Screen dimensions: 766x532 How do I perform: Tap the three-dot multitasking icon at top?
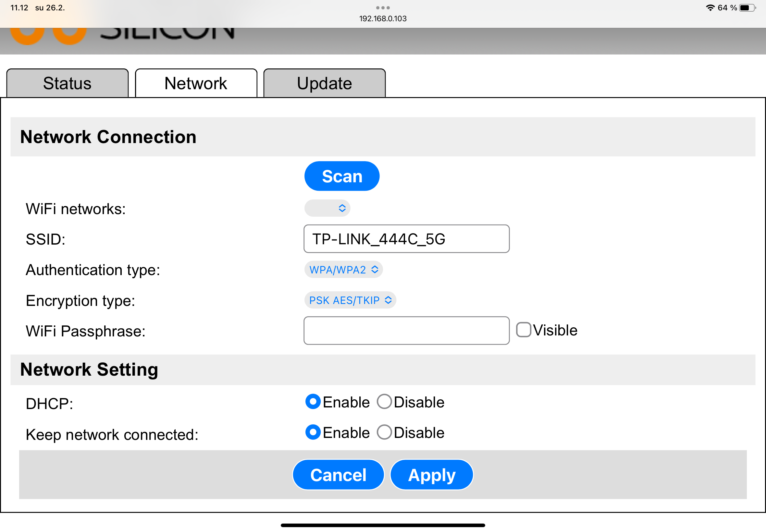click(x=382, y=8)
